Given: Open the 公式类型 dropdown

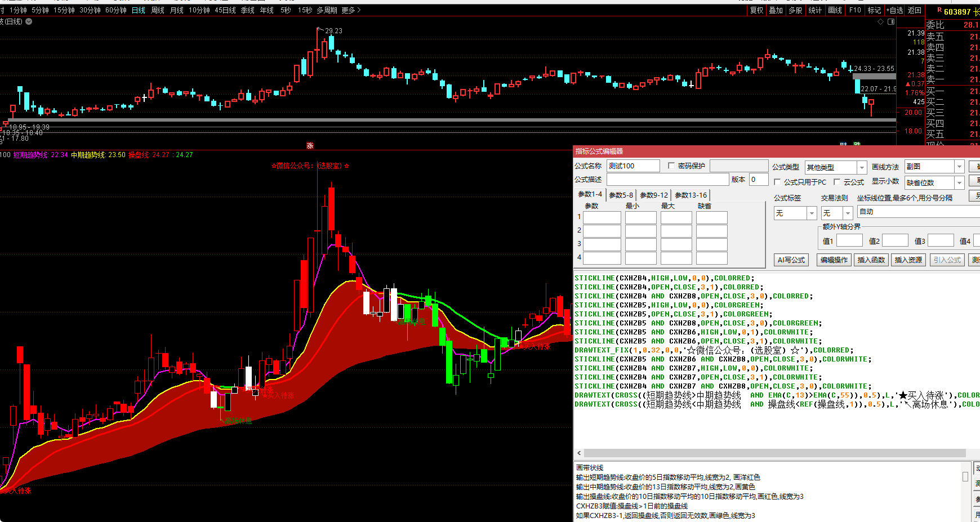Looking at the screenshot, I should click(x=861, y=167).
